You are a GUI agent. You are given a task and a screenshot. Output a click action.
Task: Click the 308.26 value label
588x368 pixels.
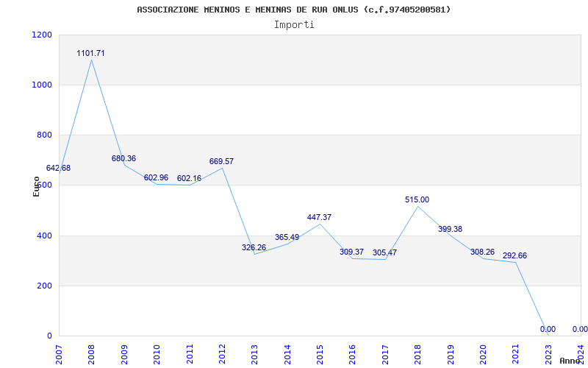[x=483, y=252]
